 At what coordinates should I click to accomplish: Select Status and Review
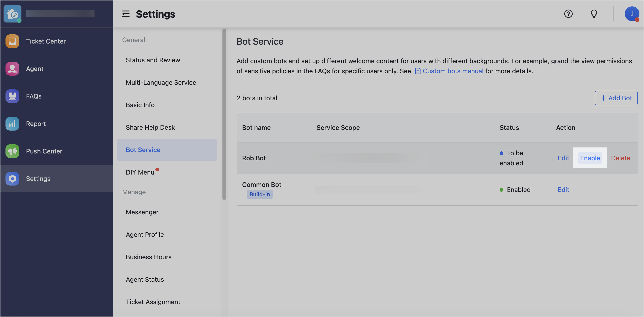(x=153, y=60)
